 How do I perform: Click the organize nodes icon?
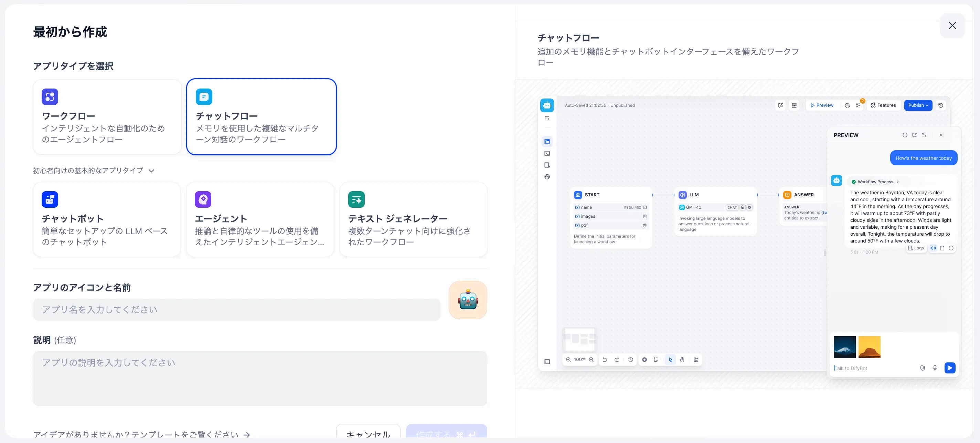(x=696, y=359)
